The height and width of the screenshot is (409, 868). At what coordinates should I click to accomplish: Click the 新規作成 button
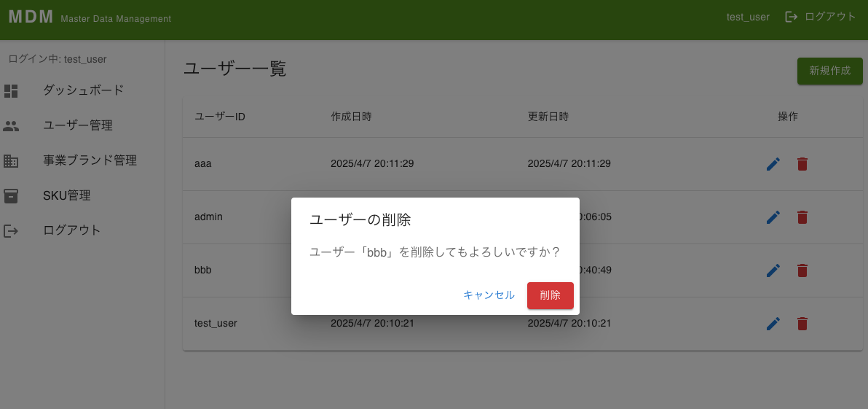(x=830, y=71)
